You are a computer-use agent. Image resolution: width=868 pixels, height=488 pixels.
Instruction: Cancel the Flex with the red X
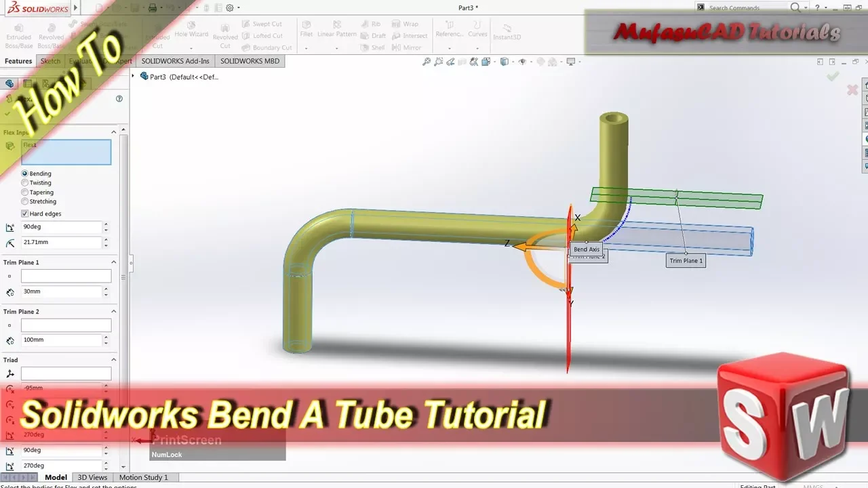[x=853, y=89]
